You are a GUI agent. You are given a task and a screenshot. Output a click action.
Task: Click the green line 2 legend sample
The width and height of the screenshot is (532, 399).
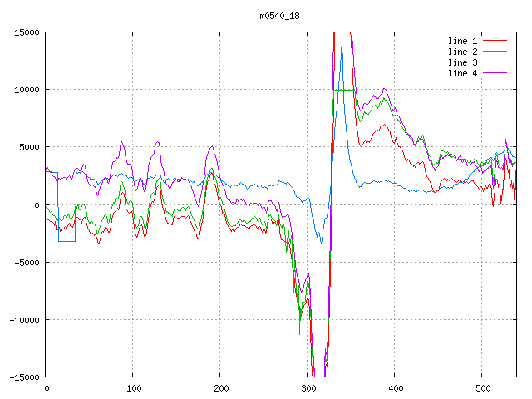(x=495, y=52)
